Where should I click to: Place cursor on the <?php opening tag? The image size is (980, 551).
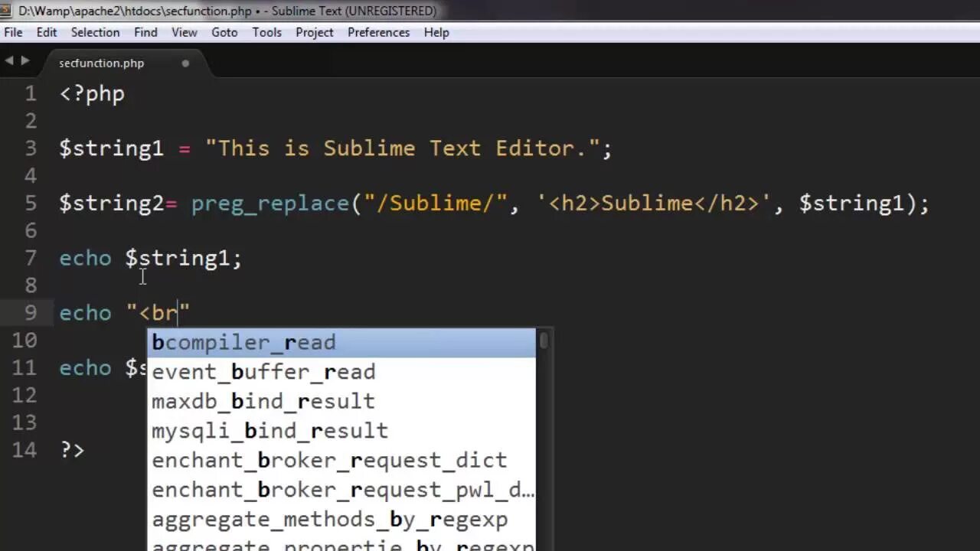[x=92, y=94]
